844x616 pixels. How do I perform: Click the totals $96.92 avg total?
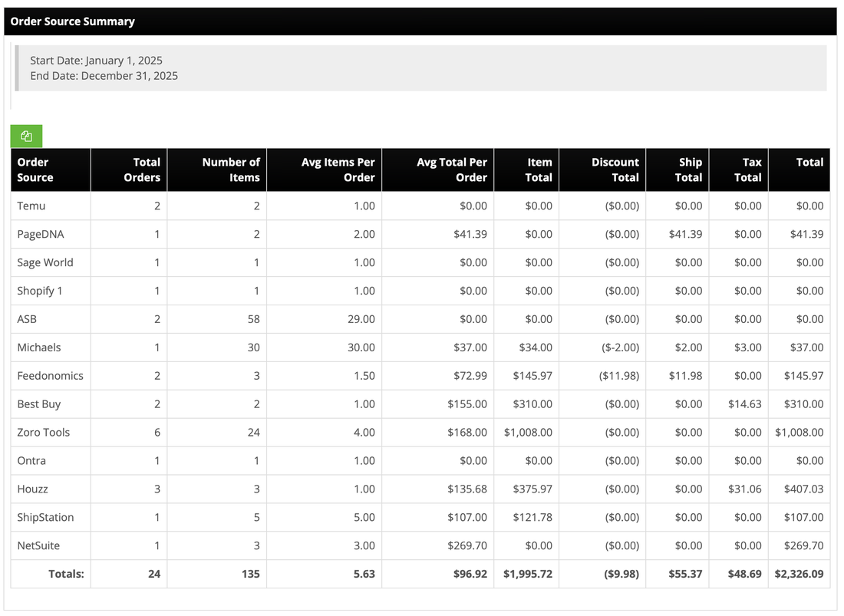[470, 574]
